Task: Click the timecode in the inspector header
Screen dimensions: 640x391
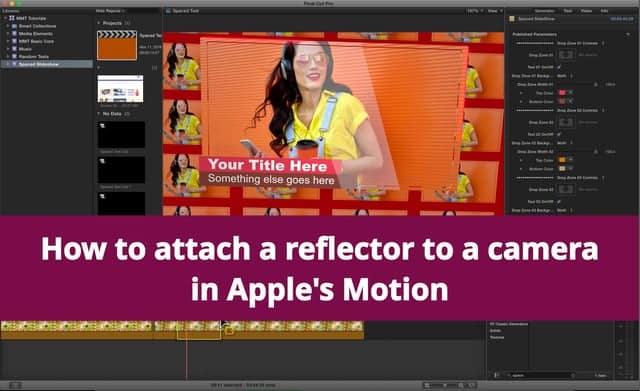Action: 622,19
